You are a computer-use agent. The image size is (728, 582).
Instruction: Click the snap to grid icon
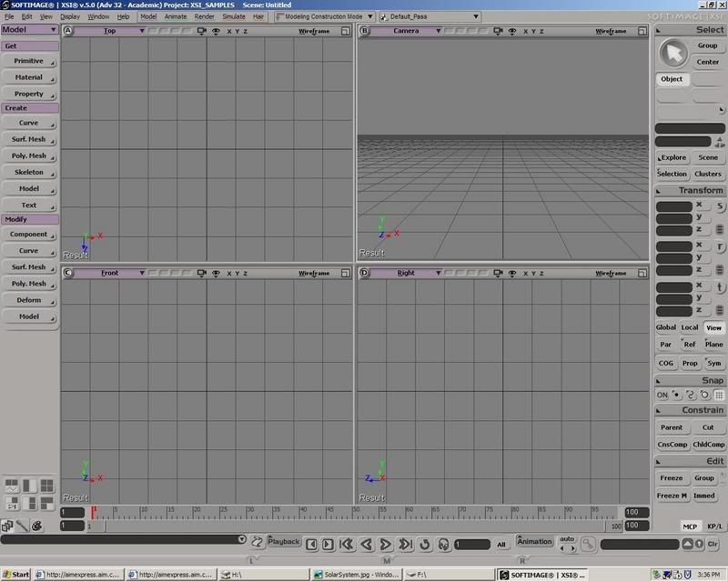[719, 395]
